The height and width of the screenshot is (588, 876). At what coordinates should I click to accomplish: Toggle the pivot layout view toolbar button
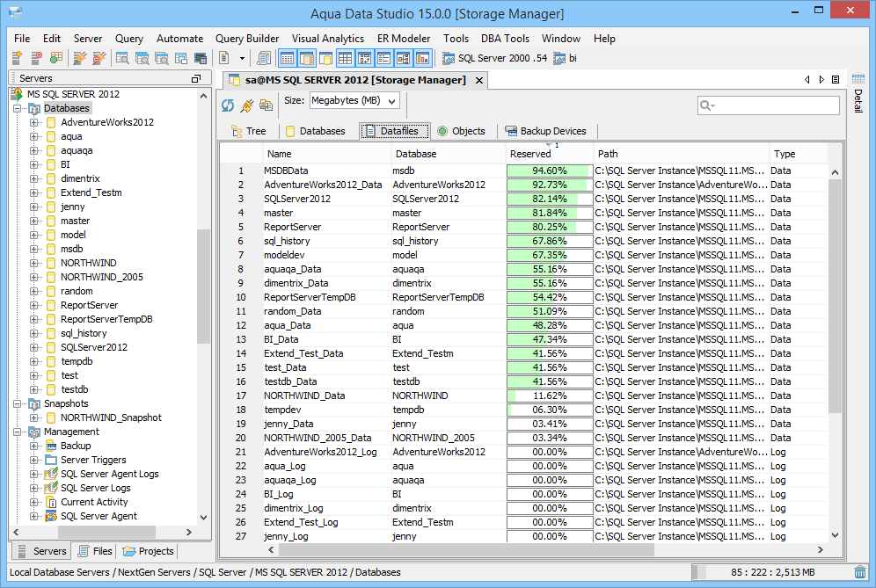point(365,58)
